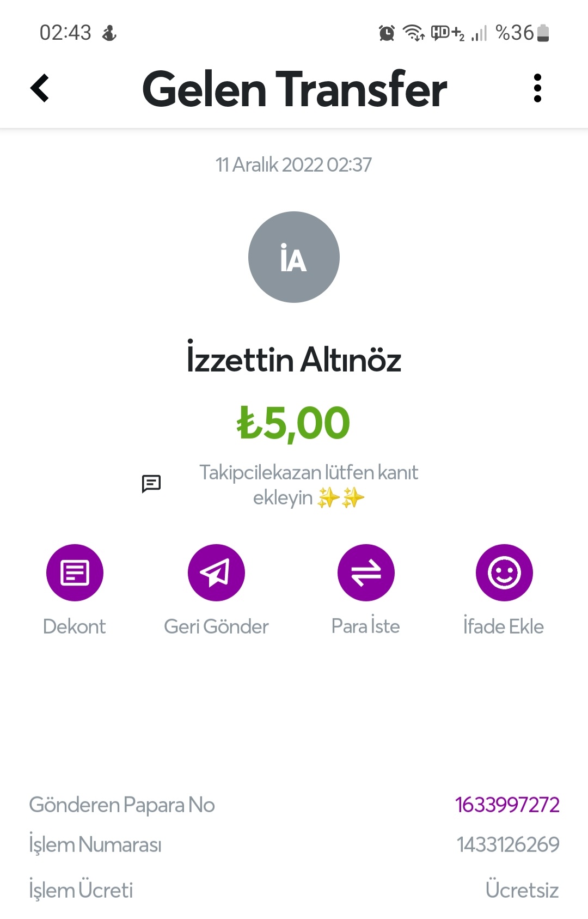Image resolution: width=588 pixels, height=919 pixels.
Task: Tap the İfade Ekle smiley icon
Action: [504, 573]
